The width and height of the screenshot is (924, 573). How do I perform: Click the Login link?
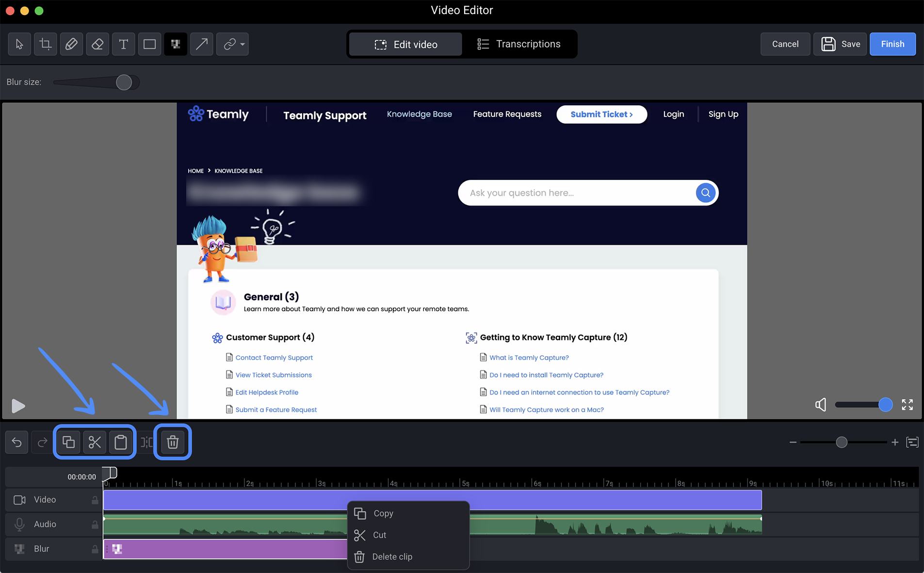tap(674, 114)
